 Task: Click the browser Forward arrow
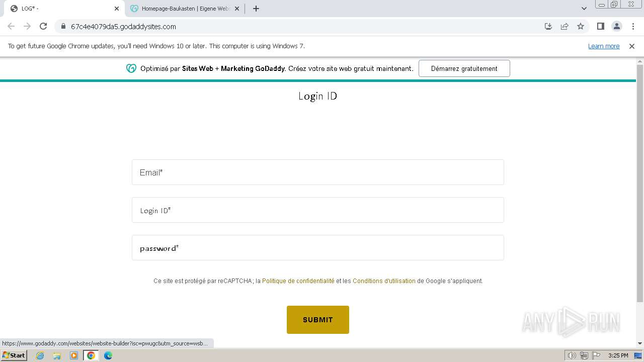(x=27, y=26)
